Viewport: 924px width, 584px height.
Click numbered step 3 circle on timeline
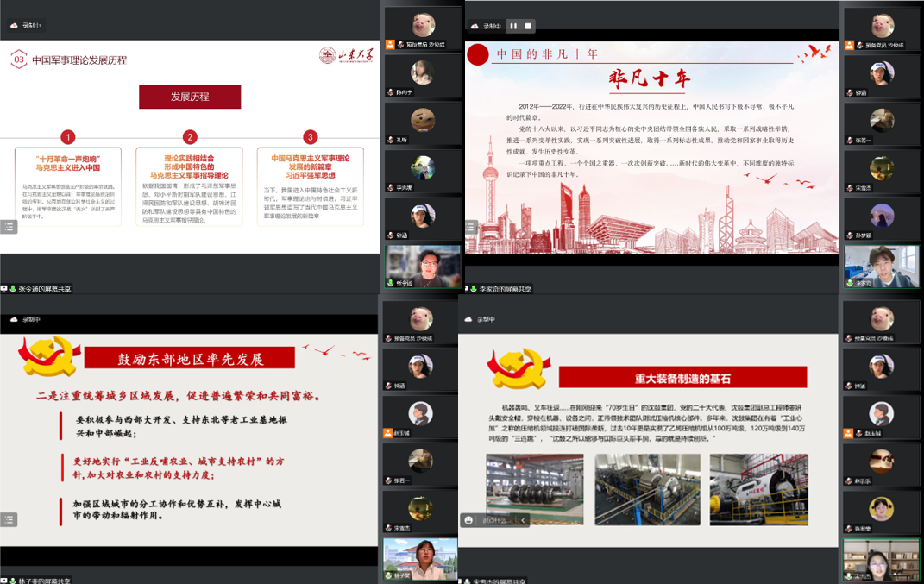(x=311, y=137)
